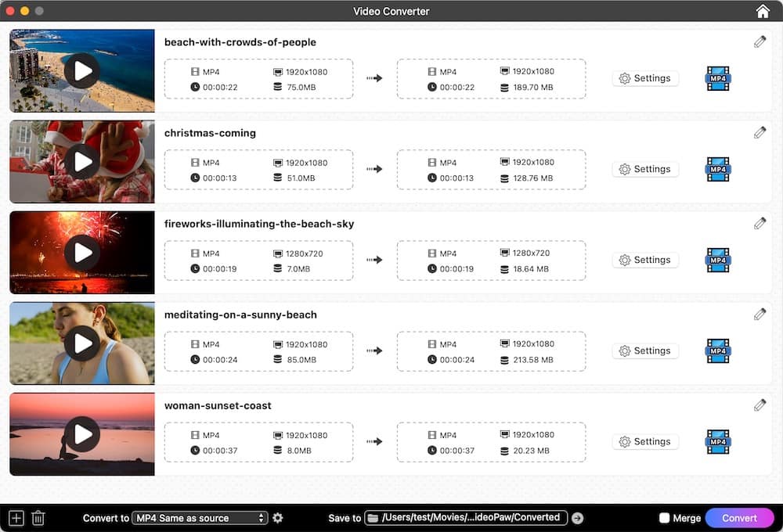This screenshot has height=532, width=783.
Task: Click the trash icon to clear the list
Action: (x=38, y=517)
